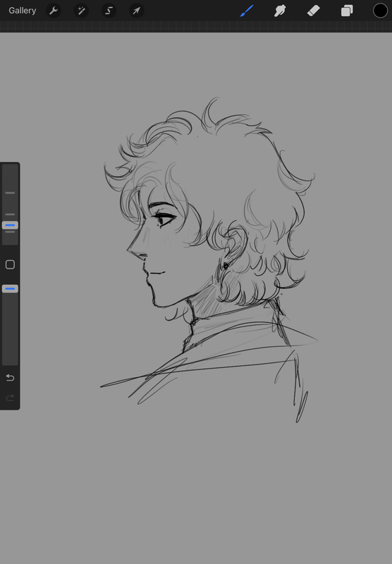Screen dimensions: 392x564
Task: Return to the Gallery
Action: [x=23, y=11]
